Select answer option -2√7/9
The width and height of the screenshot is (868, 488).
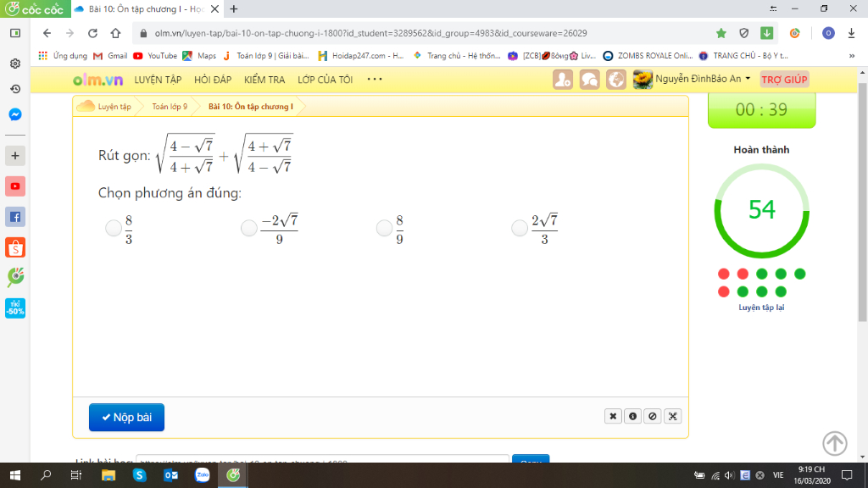click(x=249, y=228)
